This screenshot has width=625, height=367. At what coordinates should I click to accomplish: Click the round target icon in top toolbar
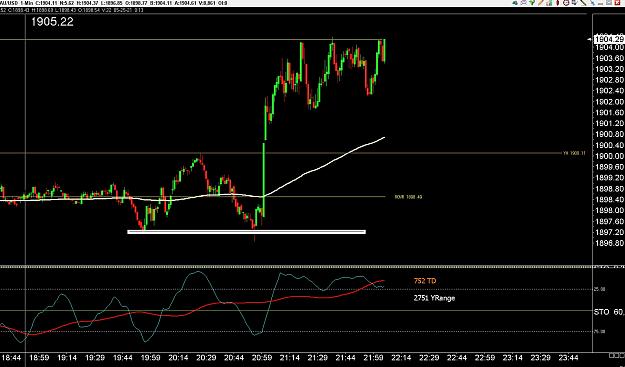point(566,3)
